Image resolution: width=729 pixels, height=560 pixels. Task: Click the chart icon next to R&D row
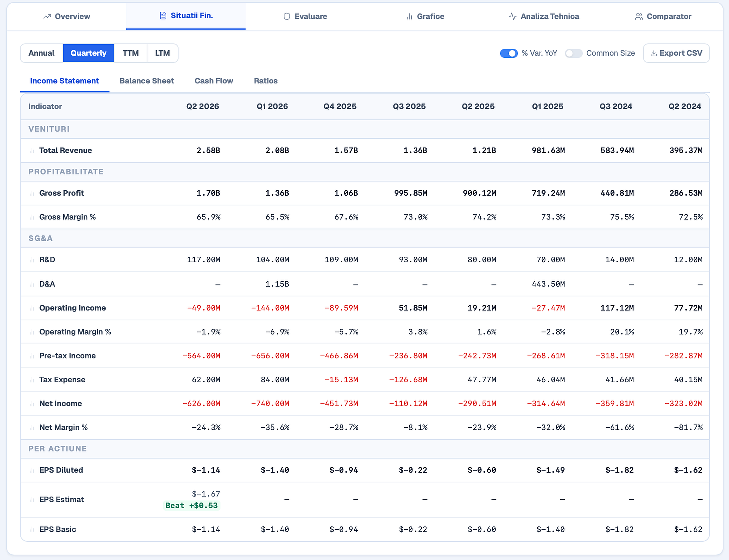click(32, 260)
